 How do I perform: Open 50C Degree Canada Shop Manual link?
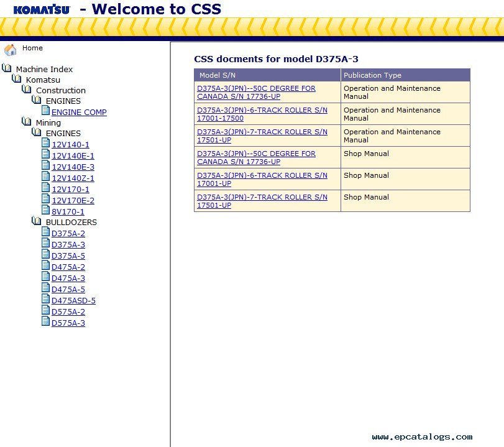click(x=256, y=157)
